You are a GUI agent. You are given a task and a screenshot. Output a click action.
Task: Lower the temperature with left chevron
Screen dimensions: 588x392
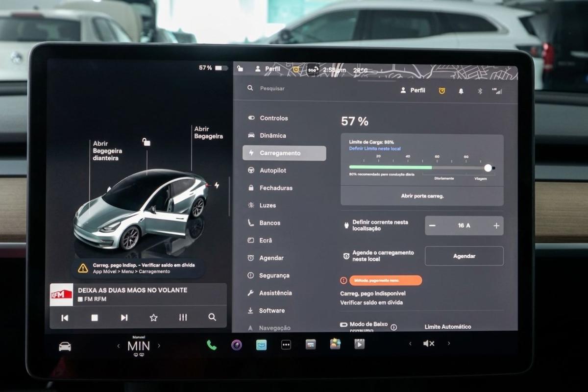118,346
